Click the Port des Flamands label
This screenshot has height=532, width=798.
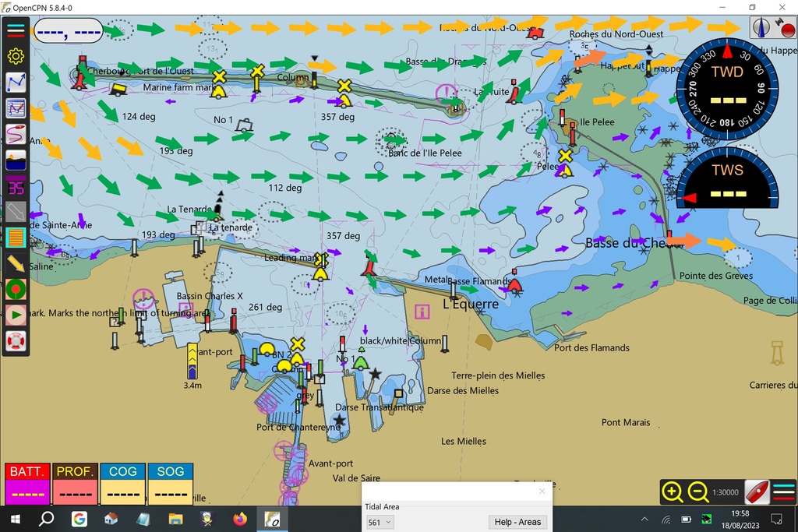tap(592, 348)
